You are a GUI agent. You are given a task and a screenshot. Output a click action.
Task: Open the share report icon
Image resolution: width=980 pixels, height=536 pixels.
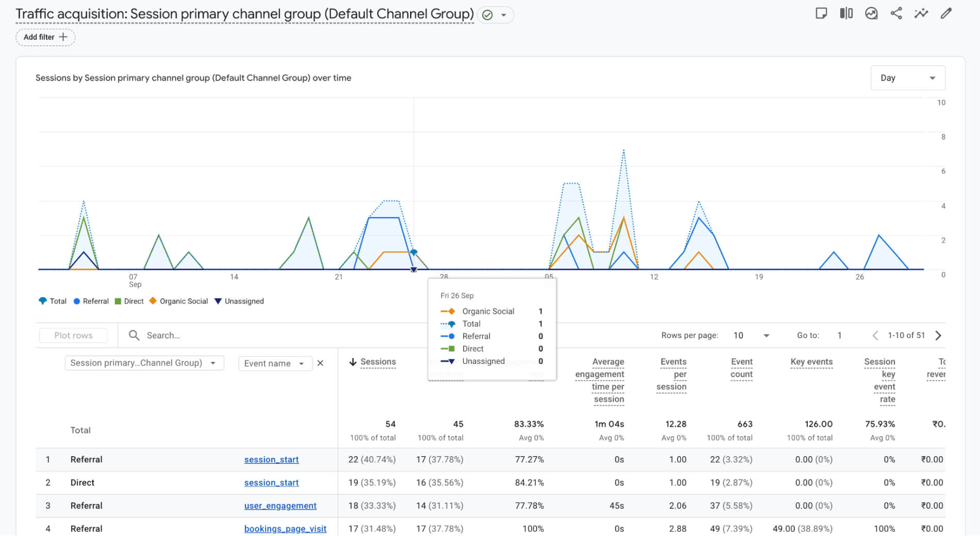(896, 13)
